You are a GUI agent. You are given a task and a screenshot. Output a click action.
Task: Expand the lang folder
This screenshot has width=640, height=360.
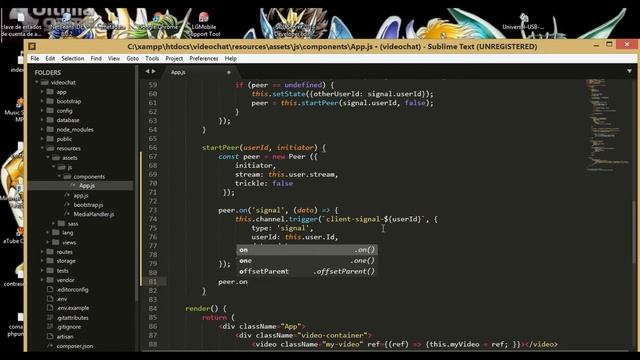tap(48, 233)
